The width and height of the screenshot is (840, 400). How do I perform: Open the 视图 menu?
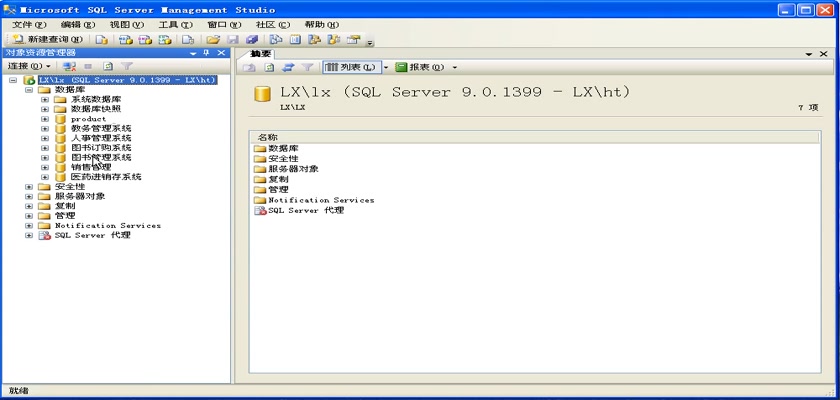(x=127, y=25)
